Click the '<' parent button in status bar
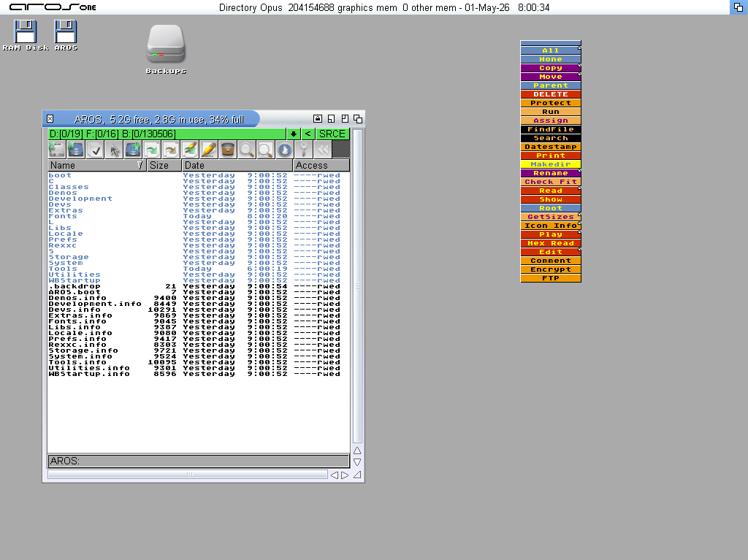This screenshot has height=560, width=748. click(x=308, y=134)
